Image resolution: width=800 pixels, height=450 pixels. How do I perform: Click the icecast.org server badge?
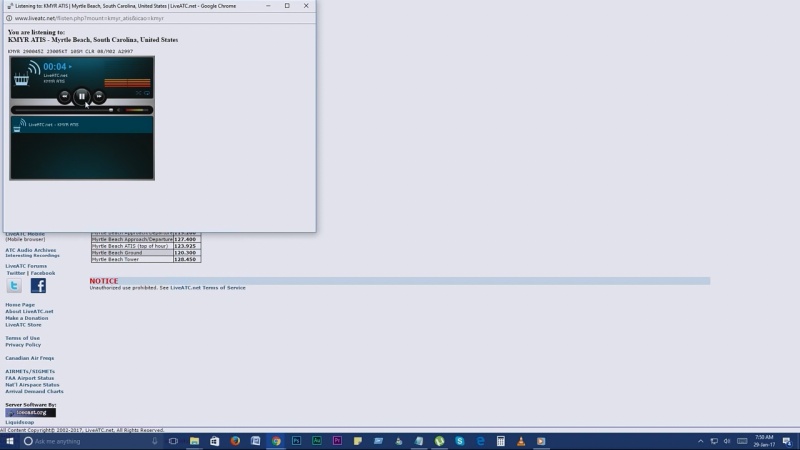(x=31, y=412)
